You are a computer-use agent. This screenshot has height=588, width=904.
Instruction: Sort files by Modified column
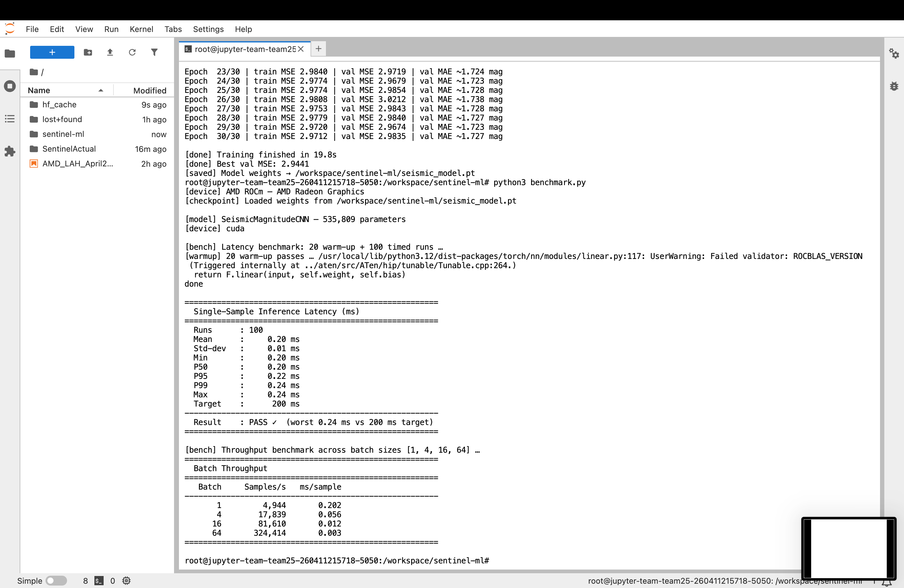[149, 90]
